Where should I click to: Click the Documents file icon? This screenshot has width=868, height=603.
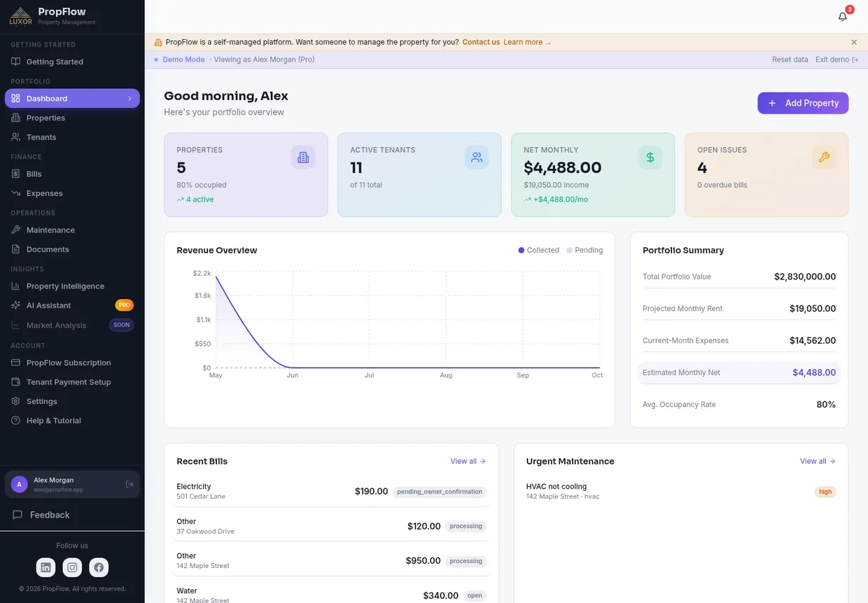15,249
